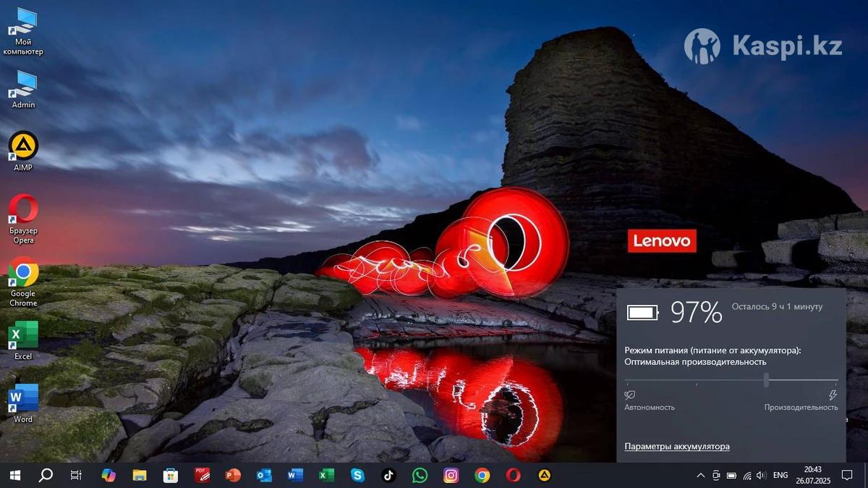Image resolution: width=868 pixels, height=488 pixels.
Task: Launch Google Chrome from the taskbar
Action: coord(482,476)
